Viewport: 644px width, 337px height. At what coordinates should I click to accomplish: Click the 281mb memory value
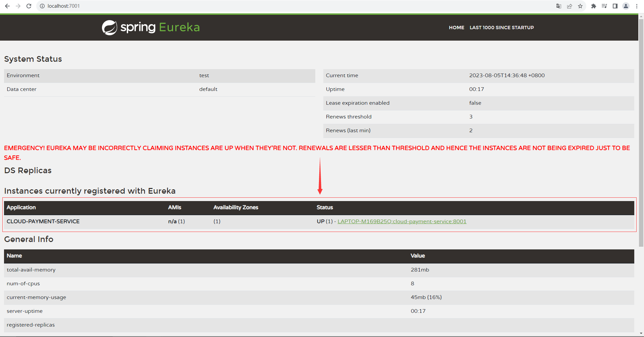tap(420, 270)
